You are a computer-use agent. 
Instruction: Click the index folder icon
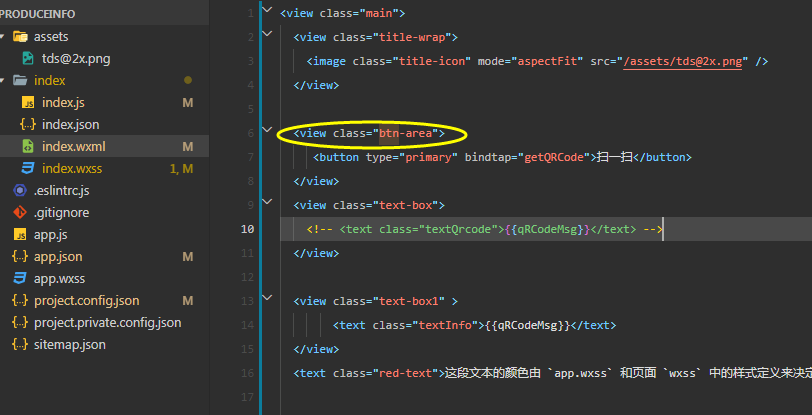click(x=20, y=81)
